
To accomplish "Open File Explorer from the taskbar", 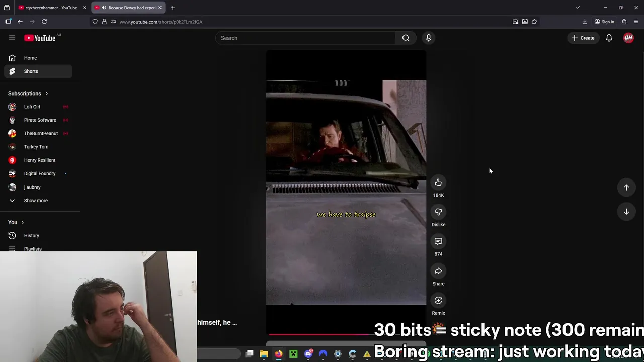I will 264,354.
